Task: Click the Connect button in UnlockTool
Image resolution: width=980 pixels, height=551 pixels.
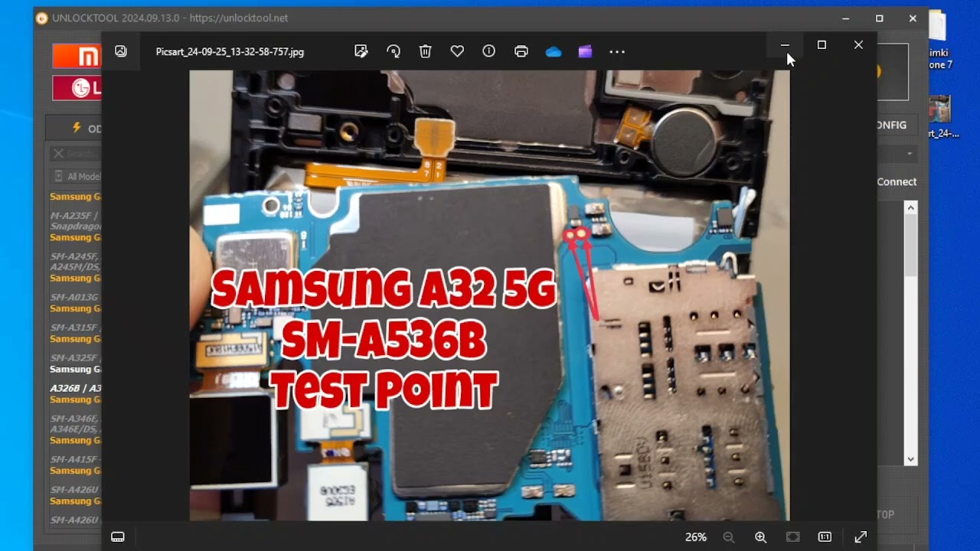Action: [897, 181]
